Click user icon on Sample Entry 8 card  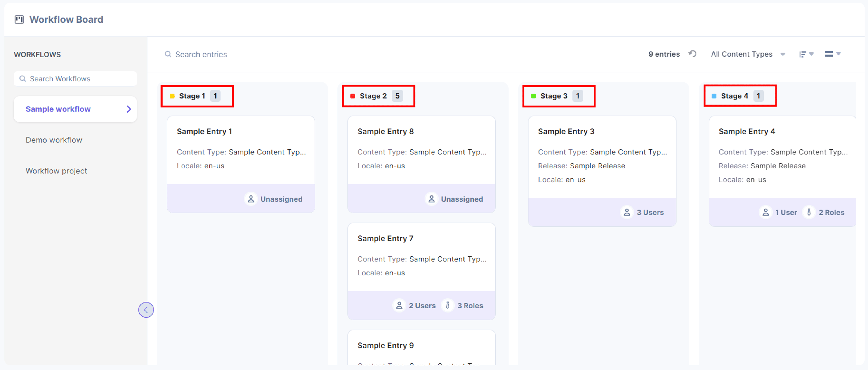(431, 199)
